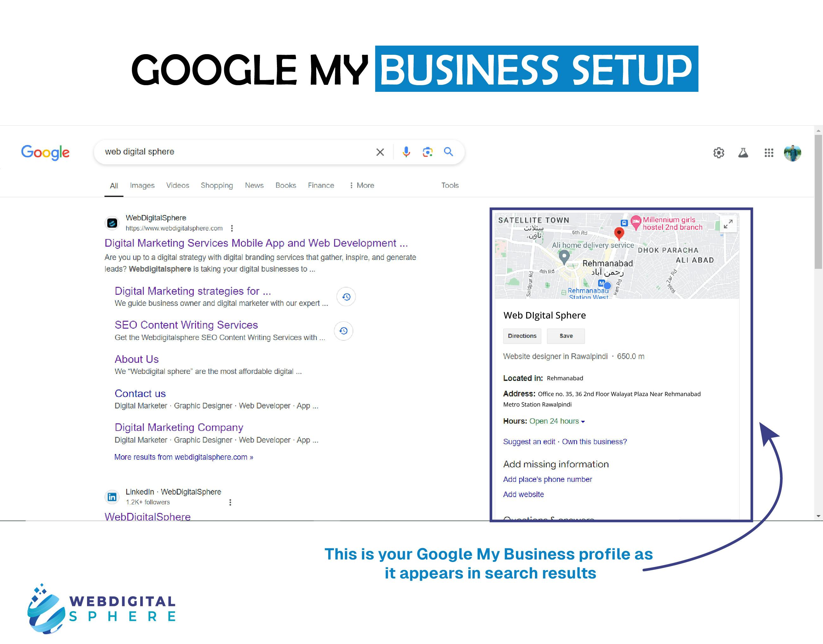The width and height of the screenshot is (823, 644).
Task: Click history icon beside SEO Content Writing Services
Action: click(x=343, y=331)
